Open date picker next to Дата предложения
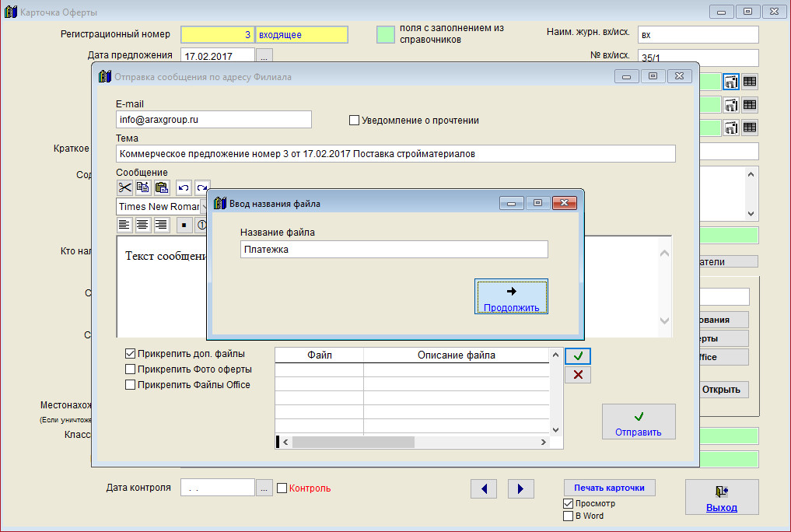This screenshot has height=532, width=791. [264, 56]
